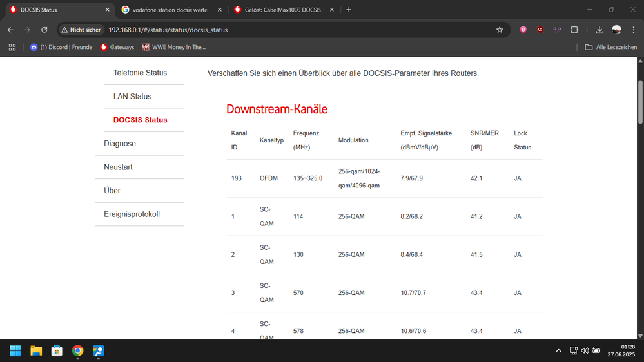The width and height of the screenshot is (644, 362).
Task: Click the Chrome taskbar icon
Action: point(77,351)
